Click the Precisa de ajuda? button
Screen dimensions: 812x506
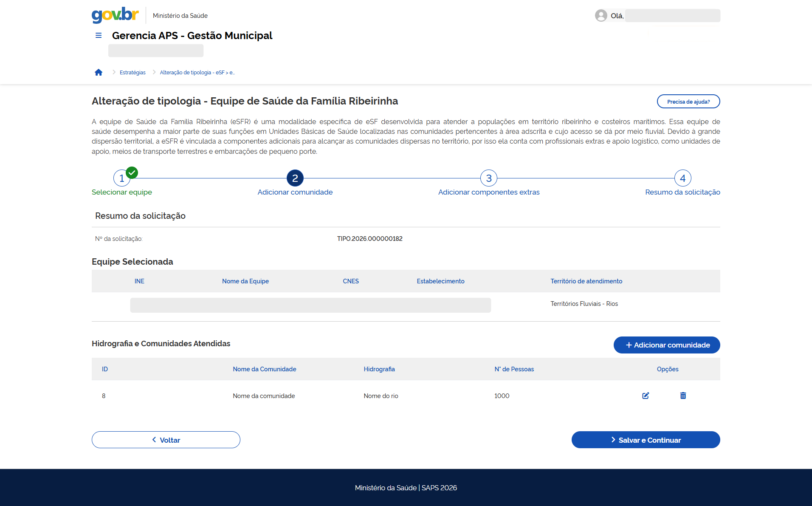(688, 102)
